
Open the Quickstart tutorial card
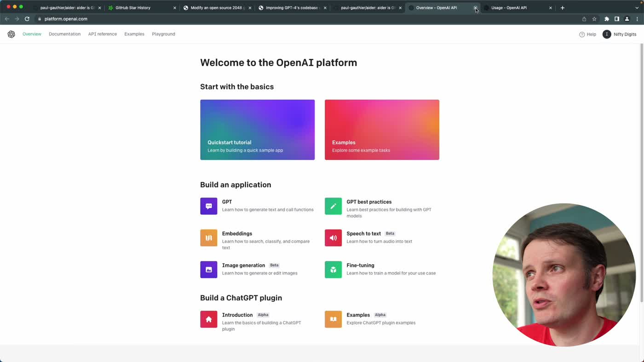click(257, 130)
